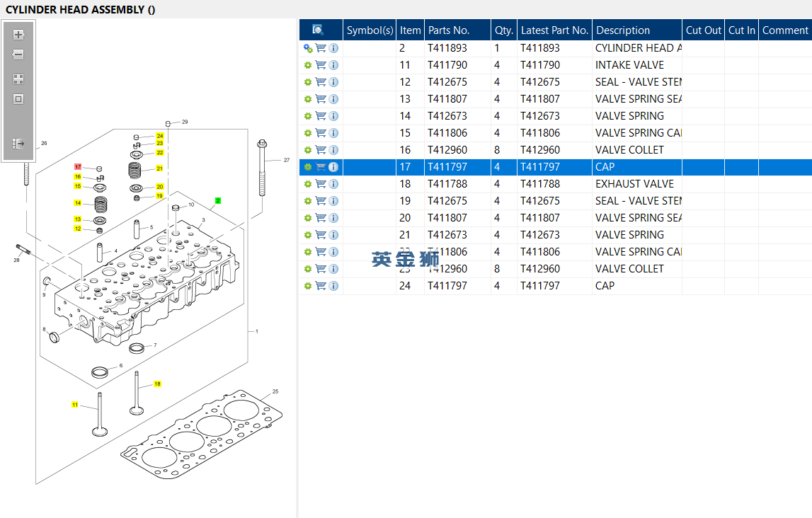
Task: Click the Item column header
Action: click(410, 30)
